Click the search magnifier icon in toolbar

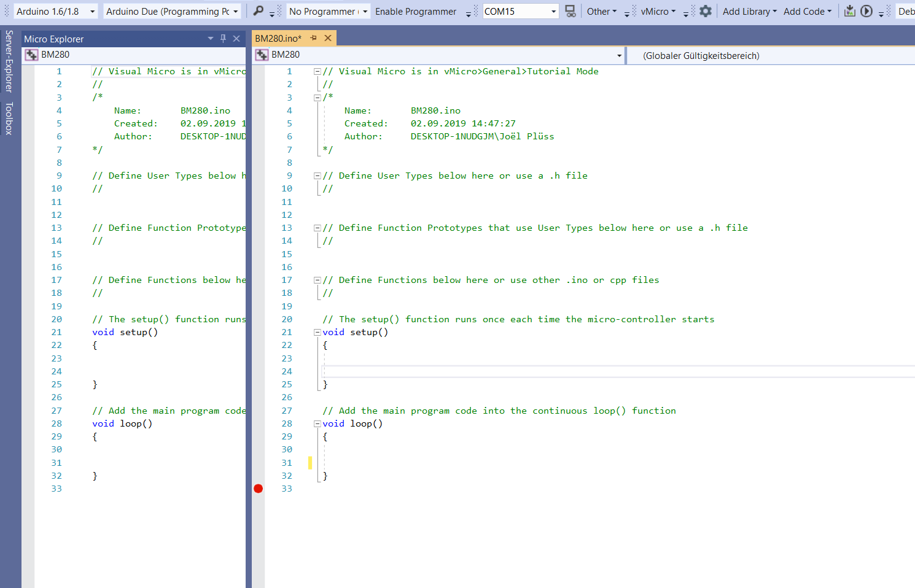[x=259, y=11]
